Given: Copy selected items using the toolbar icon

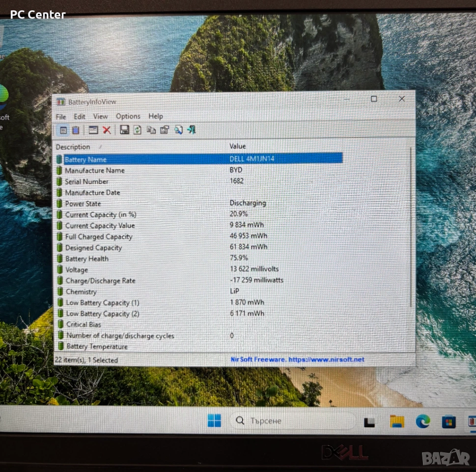Looking at the screenshot, I should click(151, 130).
